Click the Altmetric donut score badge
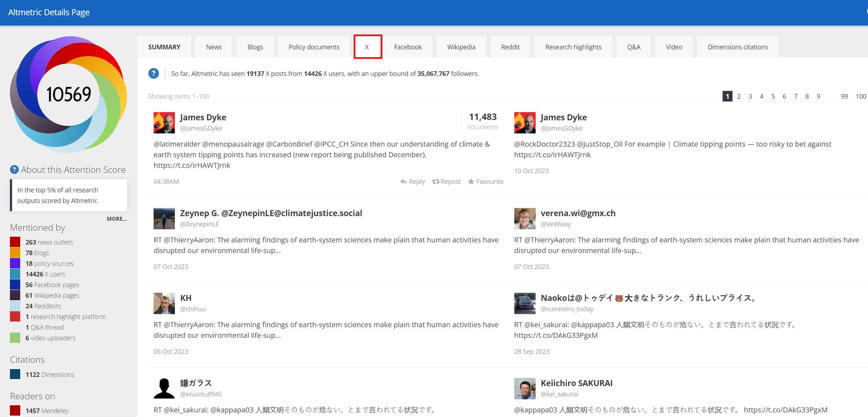Screen dimensions: 868x417 click(68, 94)
